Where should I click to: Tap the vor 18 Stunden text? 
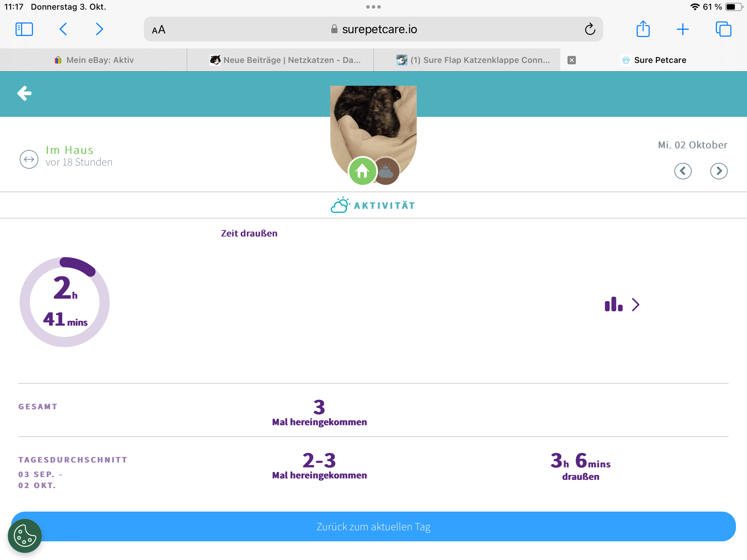click(79, 162)
